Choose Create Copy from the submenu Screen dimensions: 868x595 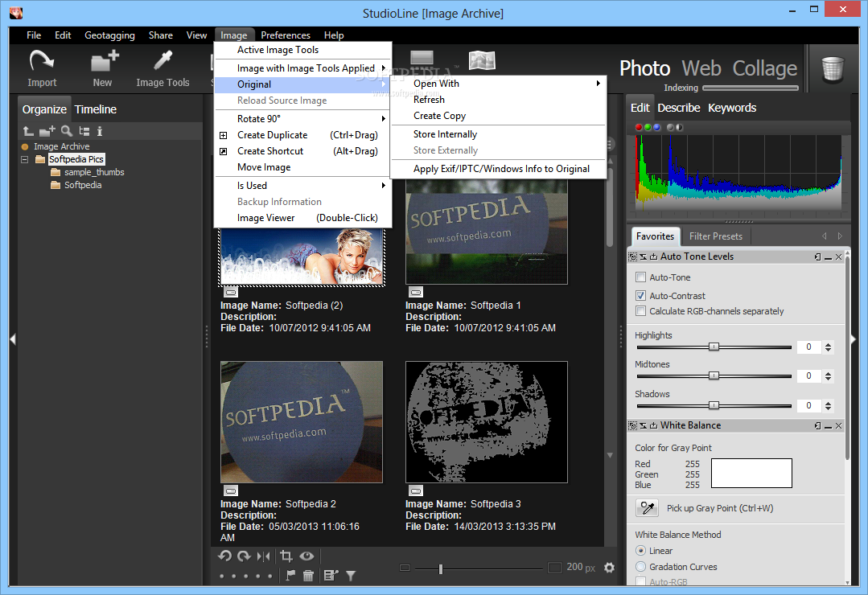(439, 116)
